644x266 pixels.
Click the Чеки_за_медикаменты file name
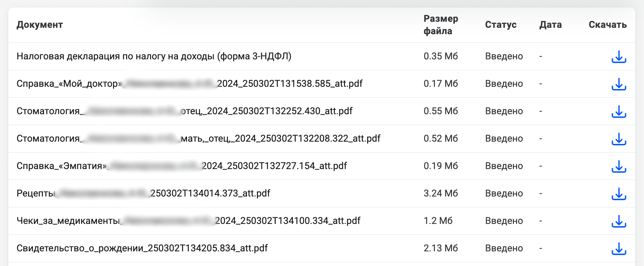[188, 221]
